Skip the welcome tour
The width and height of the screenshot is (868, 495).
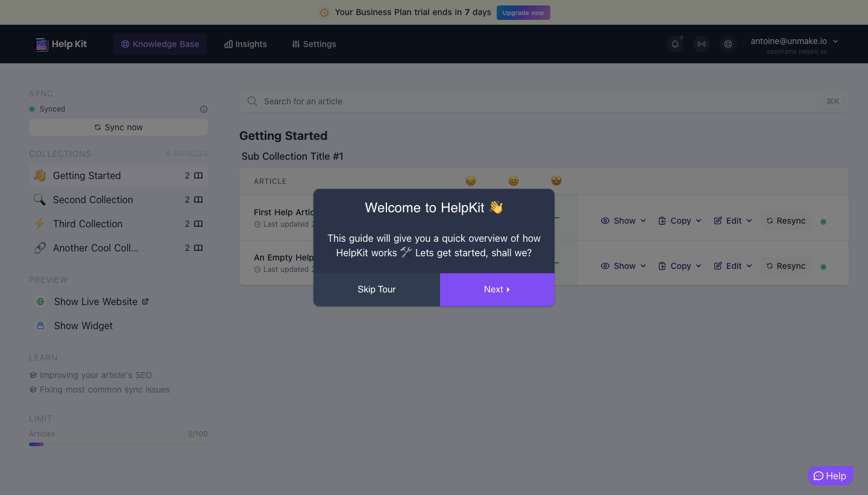click(377, 289)
